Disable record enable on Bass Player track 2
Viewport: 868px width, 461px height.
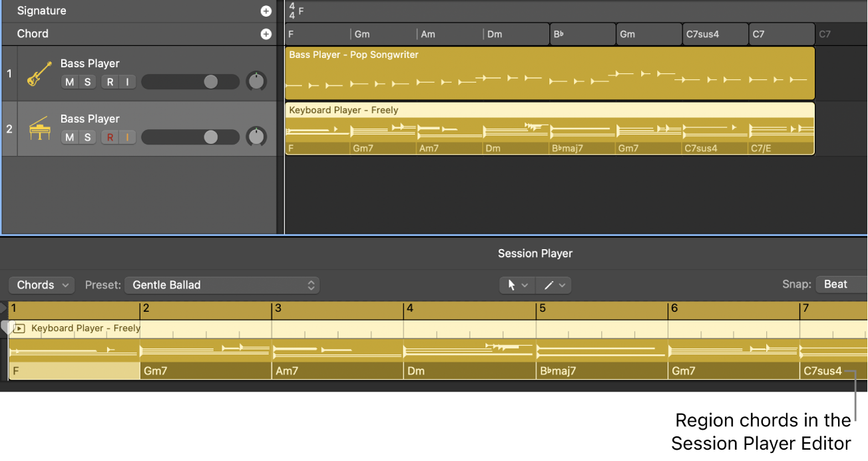coord(110,137)
